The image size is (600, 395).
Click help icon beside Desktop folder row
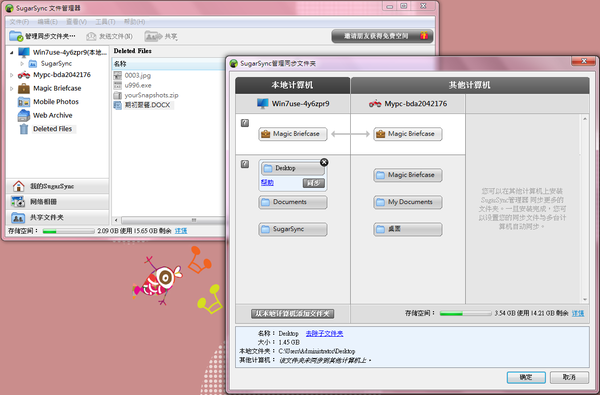coord(245,164)
